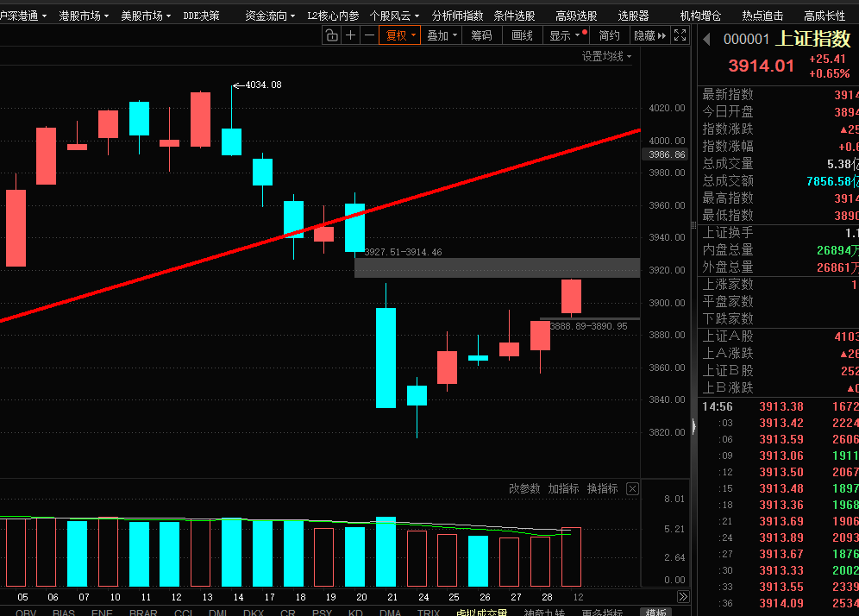859x616 pixels.
Task: Toggle 隐藏 hide panel button
Action: click(x=649, y=35)
